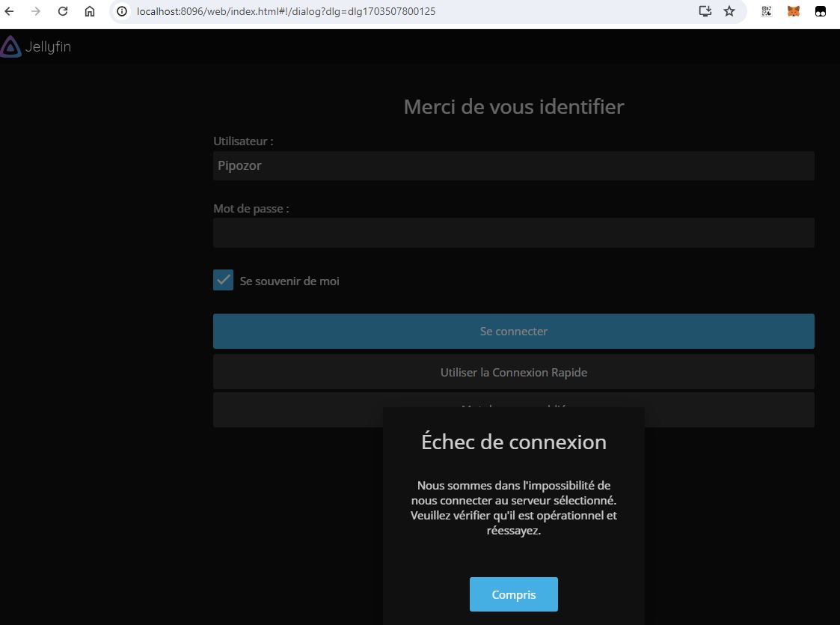
Task: Click the Se souvenir de moi label text
Action: point(289,281)
